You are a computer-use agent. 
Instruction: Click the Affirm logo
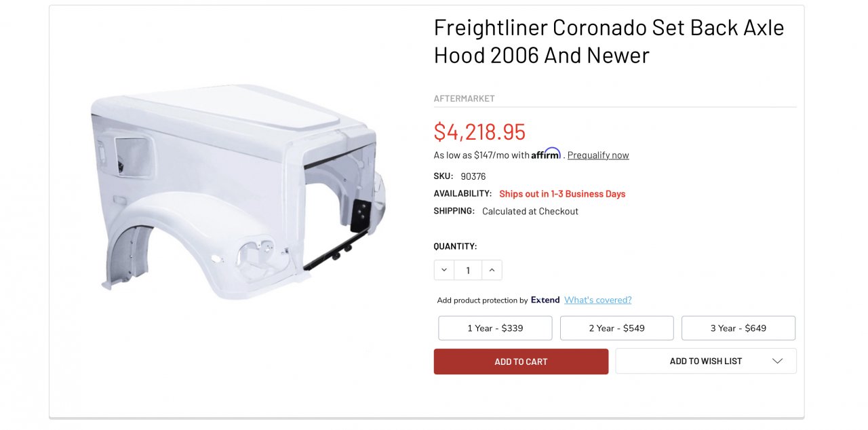546,154
